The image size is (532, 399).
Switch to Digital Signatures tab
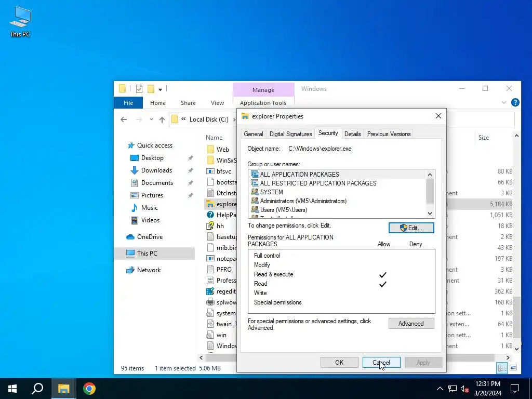[290, 134]
